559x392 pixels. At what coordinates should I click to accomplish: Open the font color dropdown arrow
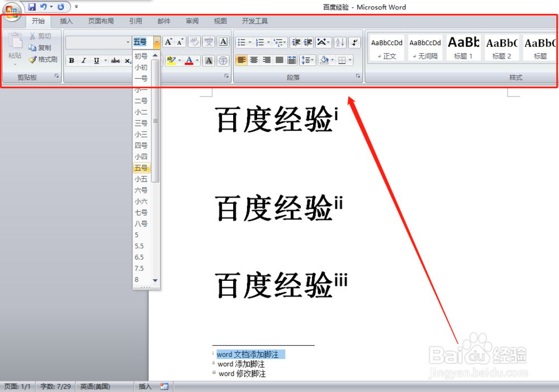[197, 60]
